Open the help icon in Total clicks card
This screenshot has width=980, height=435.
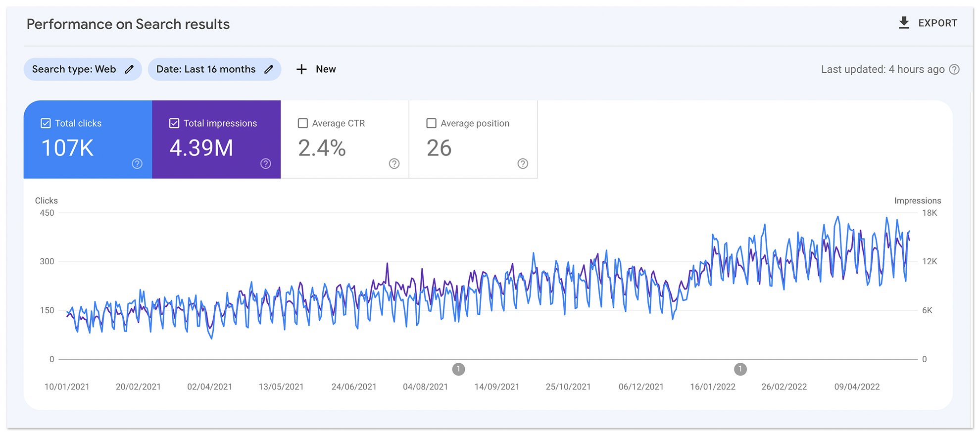tap(137, 163)
